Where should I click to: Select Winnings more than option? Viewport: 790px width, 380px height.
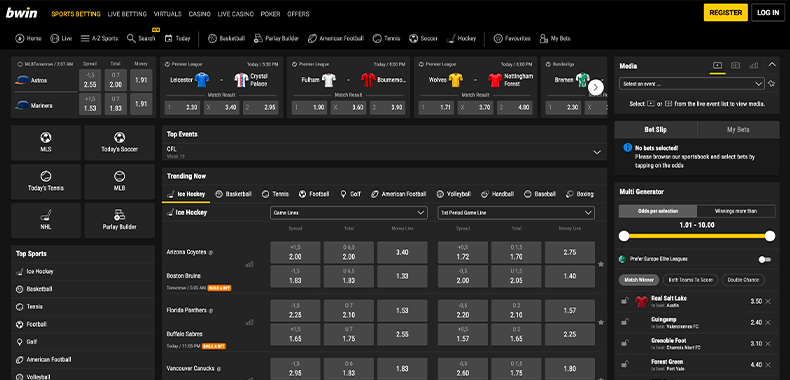736,211
